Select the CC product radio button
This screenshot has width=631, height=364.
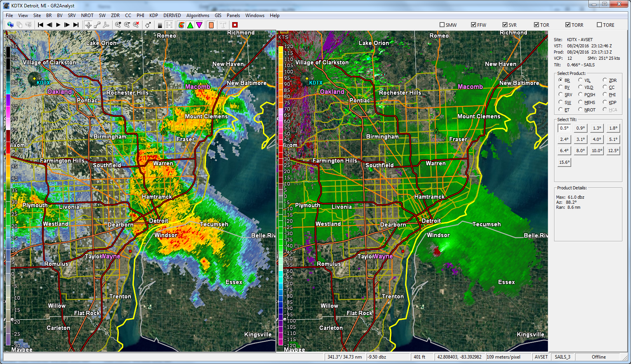tap(605, 87)
